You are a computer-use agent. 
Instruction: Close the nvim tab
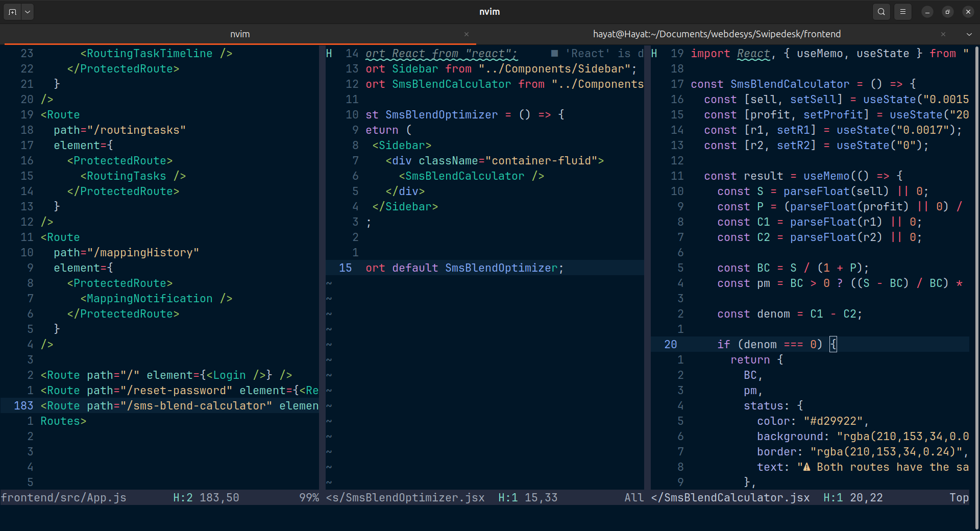coord(466,34)
